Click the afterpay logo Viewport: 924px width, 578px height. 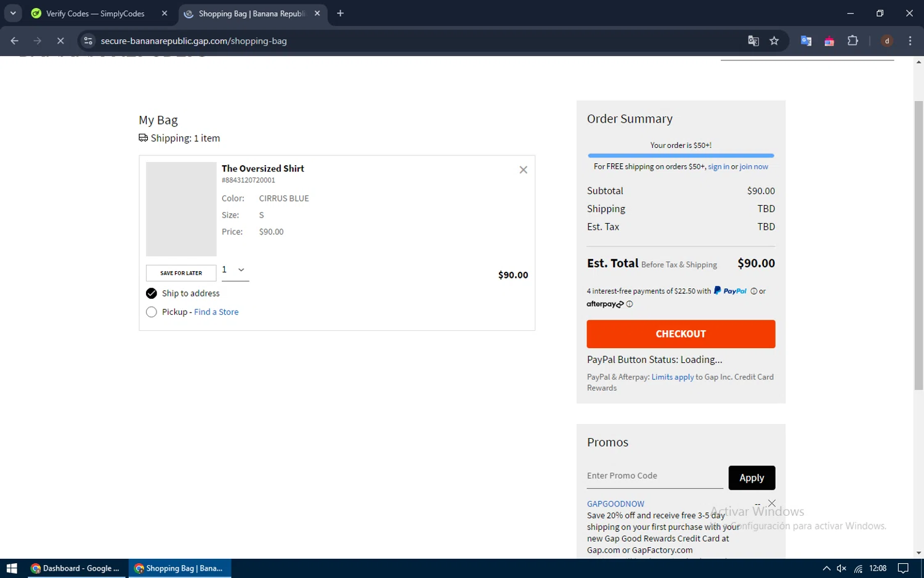coord(605,304)
